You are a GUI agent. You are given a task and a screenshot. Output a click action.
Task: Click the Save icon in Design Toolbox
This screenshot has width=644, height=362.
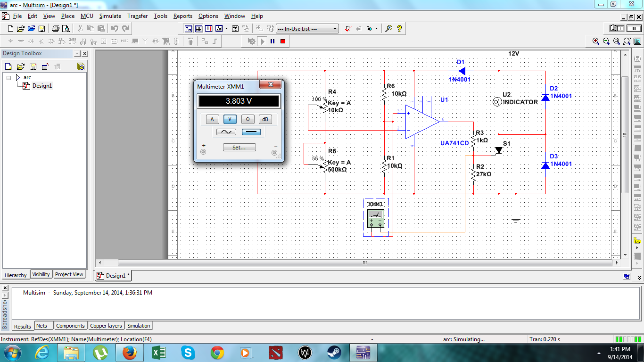(x=33, y=66)
